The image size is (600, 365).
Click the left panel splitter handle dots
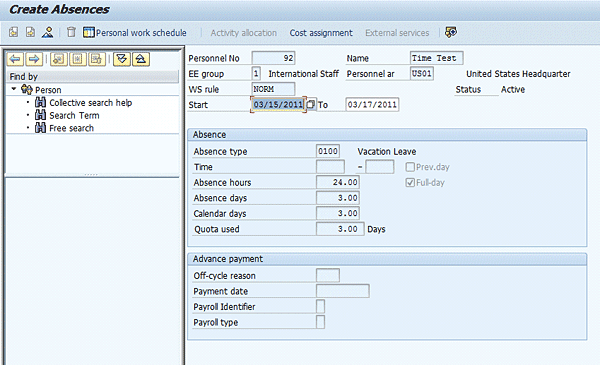tap(91, 174)
